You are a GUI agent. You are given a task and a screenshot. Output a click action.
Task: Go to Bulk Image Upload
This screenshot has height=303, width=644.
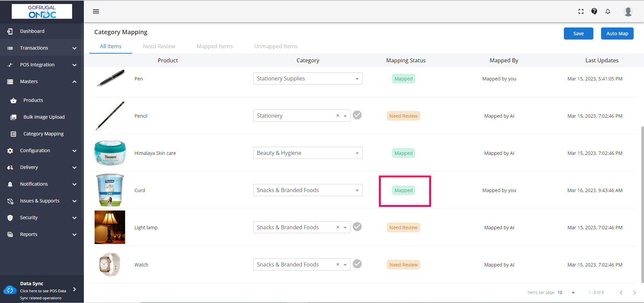(x=44, y=117)
